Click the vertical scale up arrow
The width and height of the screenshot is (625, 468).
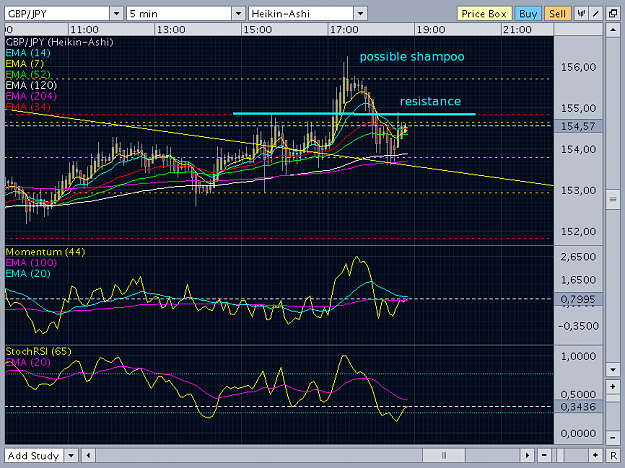[612, 30]
